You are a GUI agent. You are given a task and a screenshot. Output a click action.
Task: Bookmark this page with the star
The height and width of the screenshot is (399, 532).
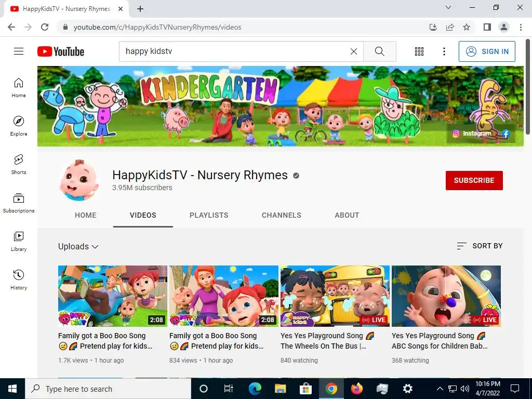point(467,27)
